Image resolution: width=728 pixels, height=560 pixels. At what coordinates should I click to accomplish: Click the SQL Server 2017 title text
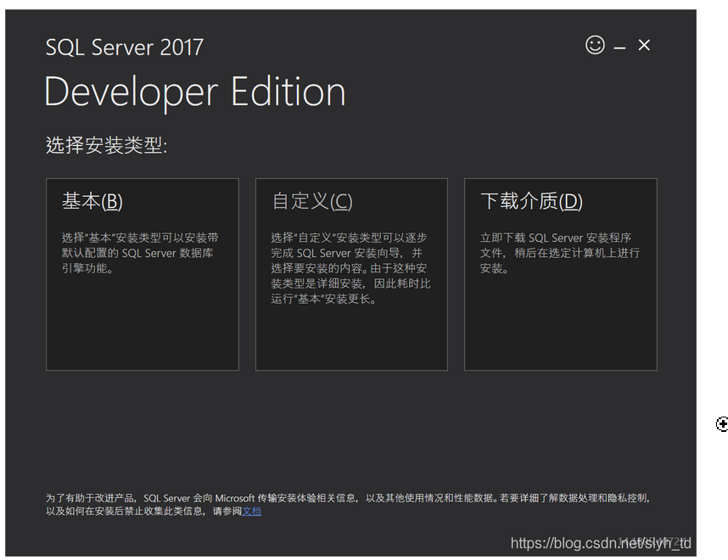[125, 48]
